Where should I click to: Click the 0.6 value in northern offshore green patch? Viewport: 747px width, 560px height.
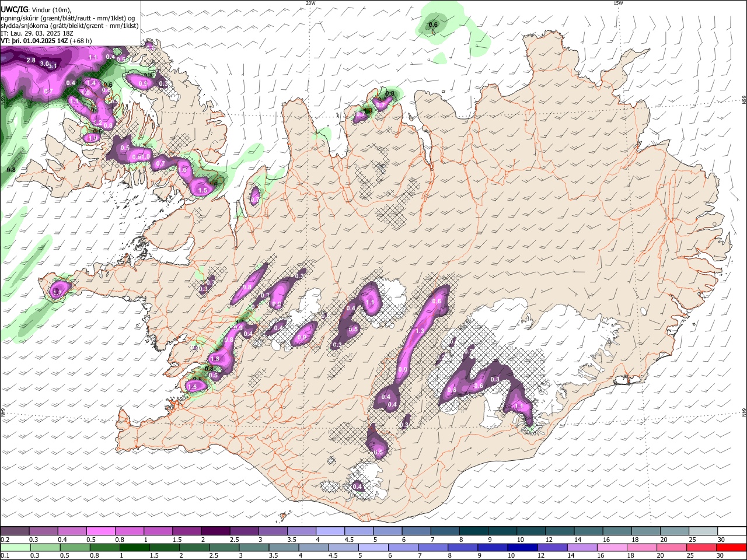pyautogui.click(x=433, y=24)
